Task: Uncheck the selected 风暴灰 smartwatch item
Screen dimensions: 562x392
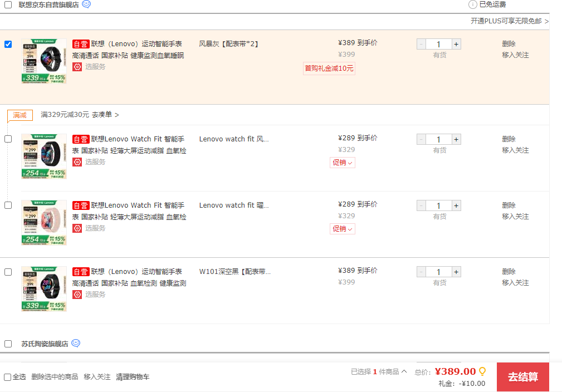Action: (8, 45)
